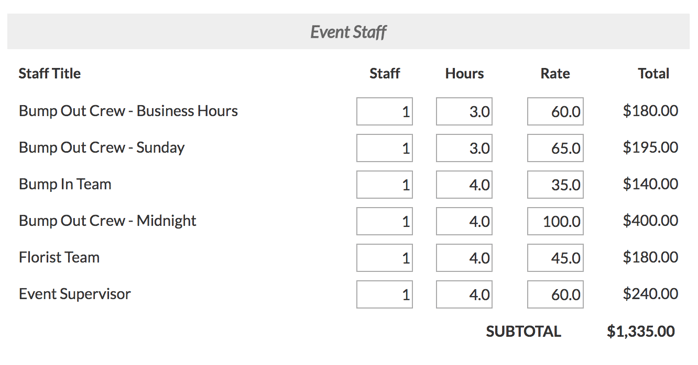Click Staff field for Bump Out Crew - Midnight
Screen dimensions: 698x365
pos(385,221)
